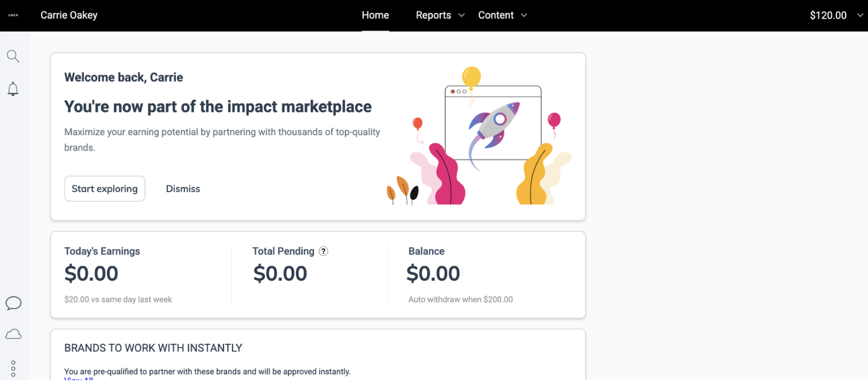The width and height of the screenshot is (868, 381).
Task: Click the Total Pending help question mark
Action: pyautogui.click(x=323, y=251)
